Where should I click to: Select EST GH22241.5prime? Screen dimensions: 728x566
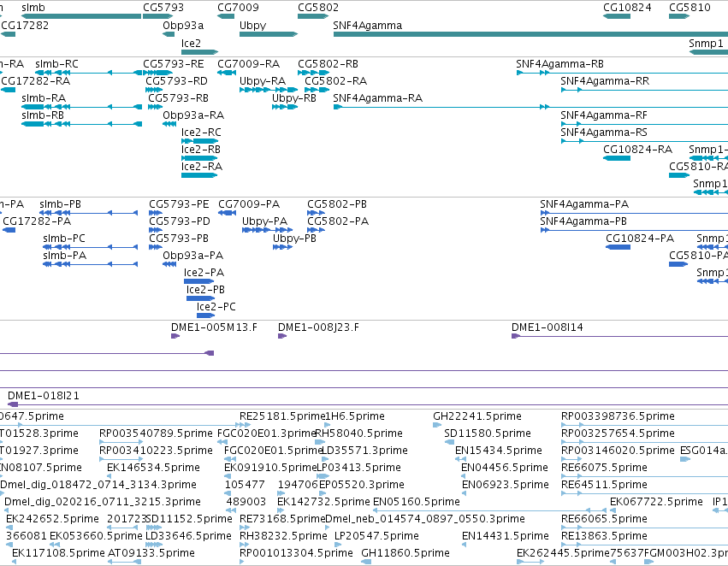(437, 425)
